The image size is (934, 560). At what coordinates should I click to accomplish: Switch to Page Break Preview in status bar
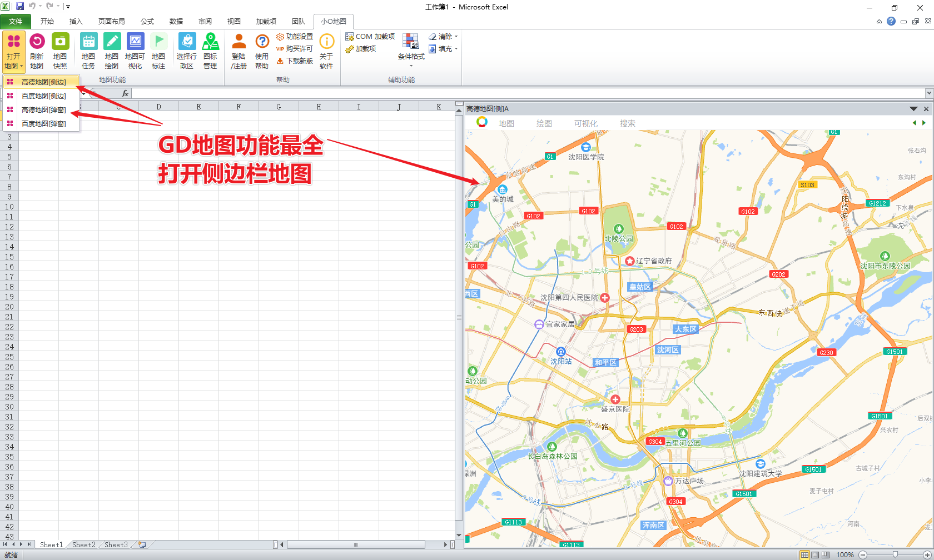tap(826, 554)
